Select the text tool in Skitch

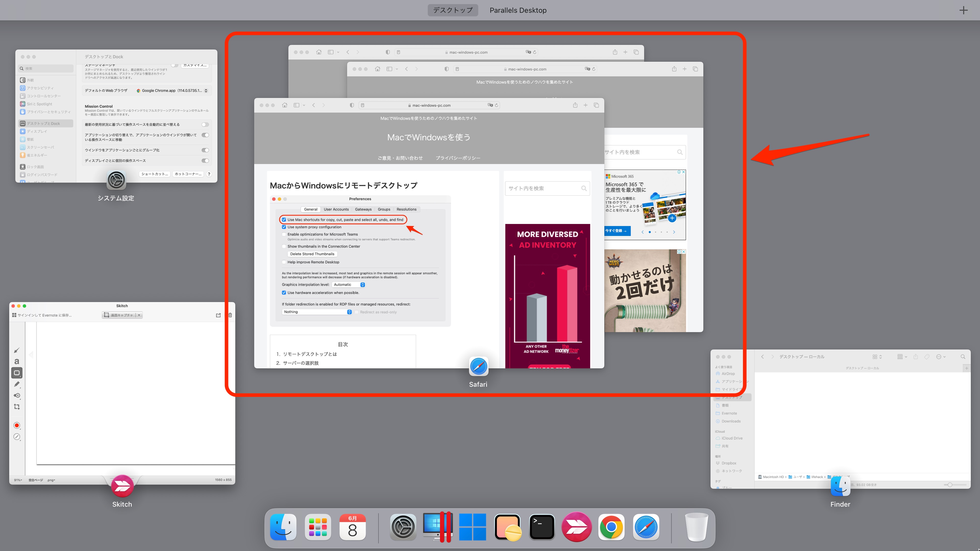tap(17, 362)
